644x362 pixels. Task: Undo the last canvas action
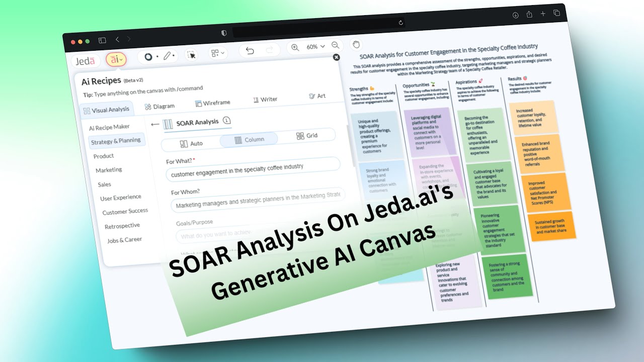point(250,51)
